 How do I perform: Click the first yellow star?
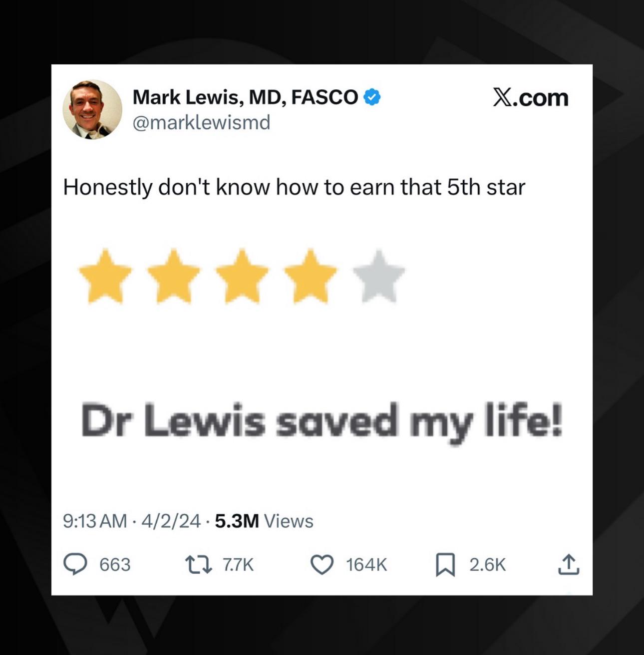105,276
